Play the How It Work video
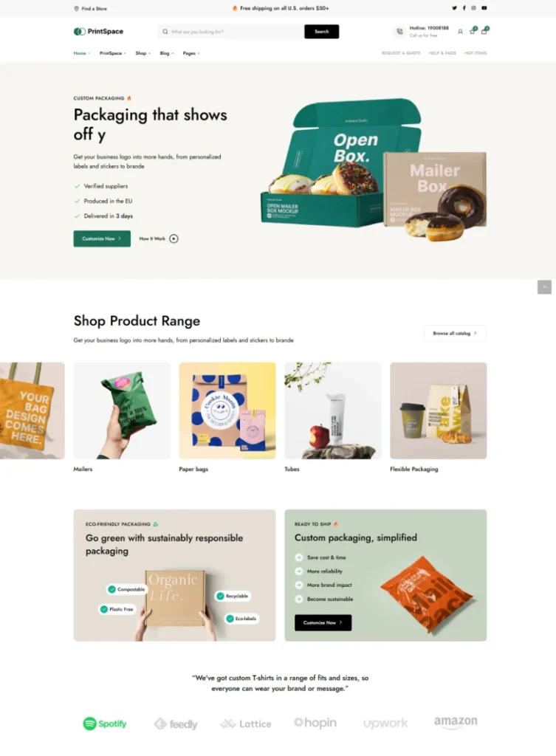 pos(174,238)
